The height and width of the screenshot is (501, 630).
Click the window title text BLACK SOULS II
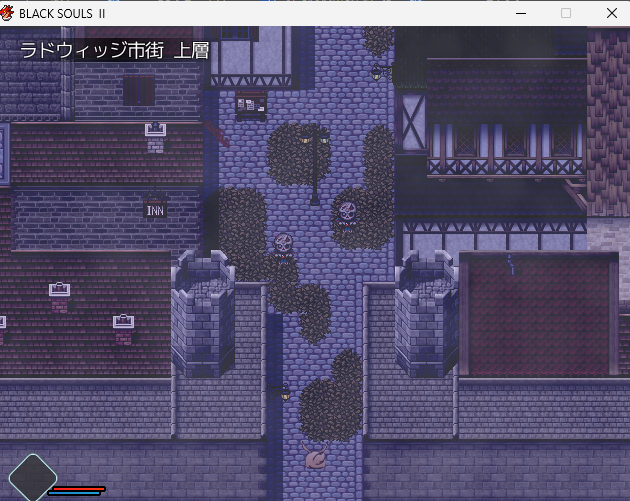(x=62, y=14)
